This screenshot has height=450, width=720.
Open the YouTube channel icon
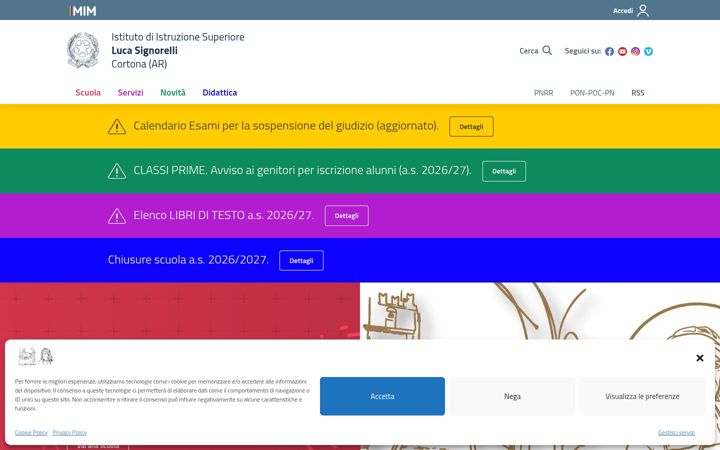622,51
